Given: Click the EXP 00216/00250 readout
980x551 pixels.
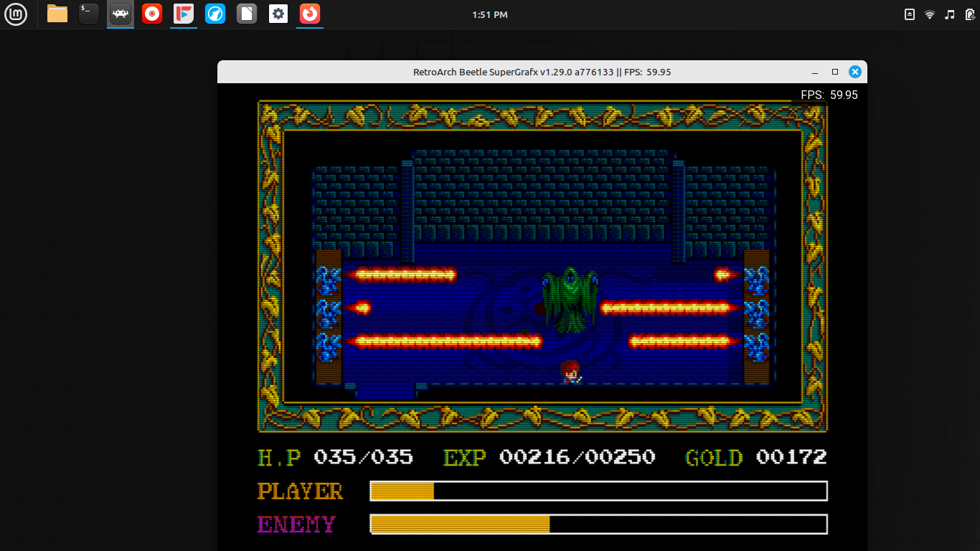Looking at the screenshot, I should [550, 457].
